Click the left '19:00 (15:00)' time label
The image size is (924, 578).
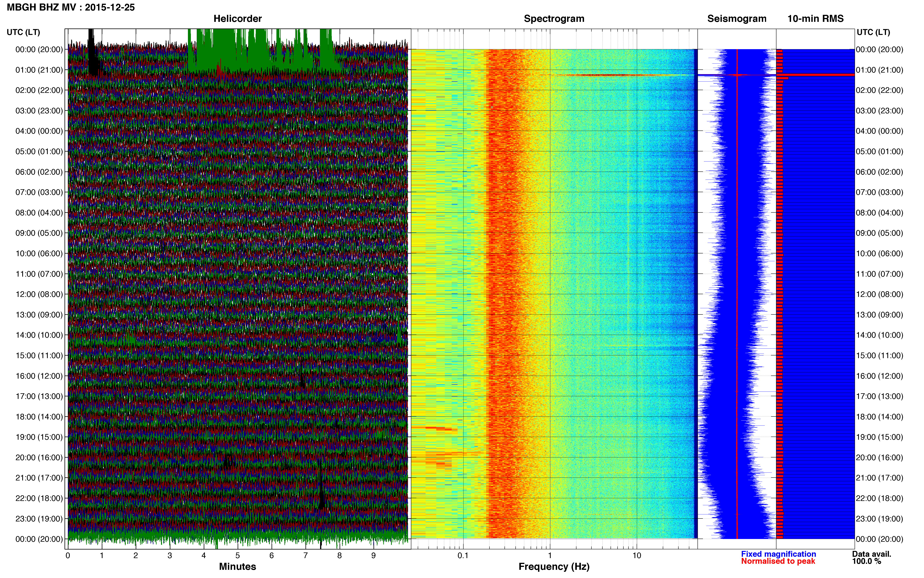tap(39, 437)
